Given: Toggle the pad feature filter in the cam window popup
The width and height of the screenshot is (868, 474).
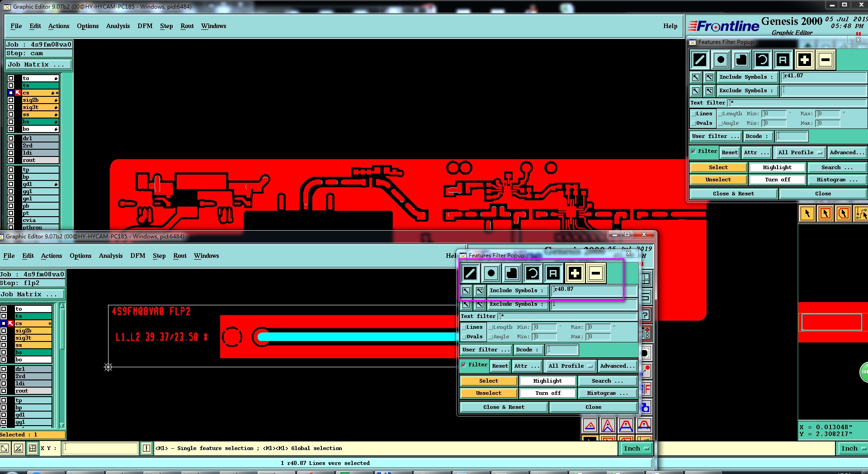Looking at the screenshot, I should click(721, 60).
